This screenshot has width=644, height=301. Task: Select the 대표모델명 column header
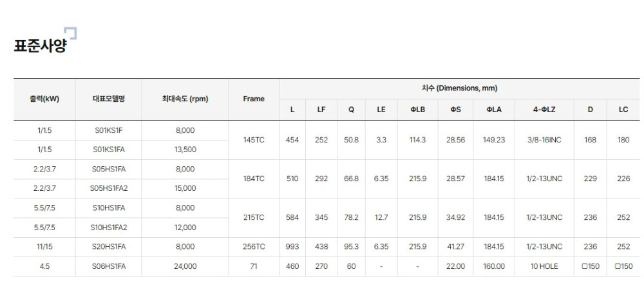coord(108,99)
